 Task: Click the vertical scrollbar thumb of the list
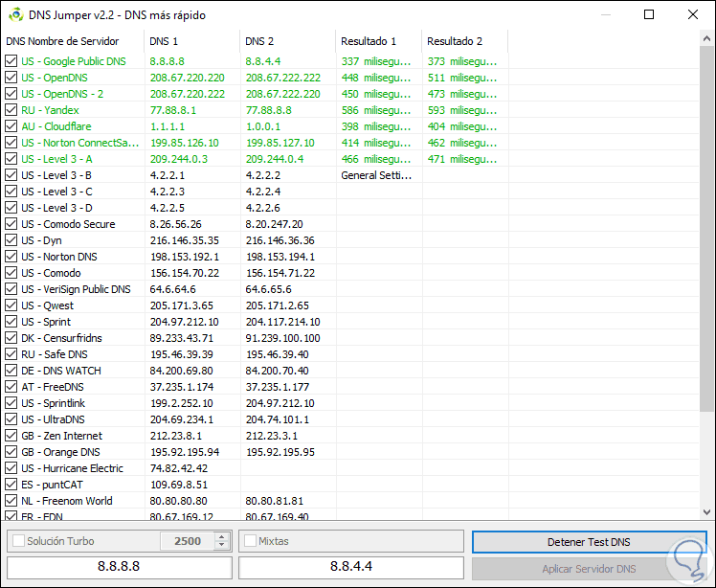pyautogui.click(x=706, y=229)
